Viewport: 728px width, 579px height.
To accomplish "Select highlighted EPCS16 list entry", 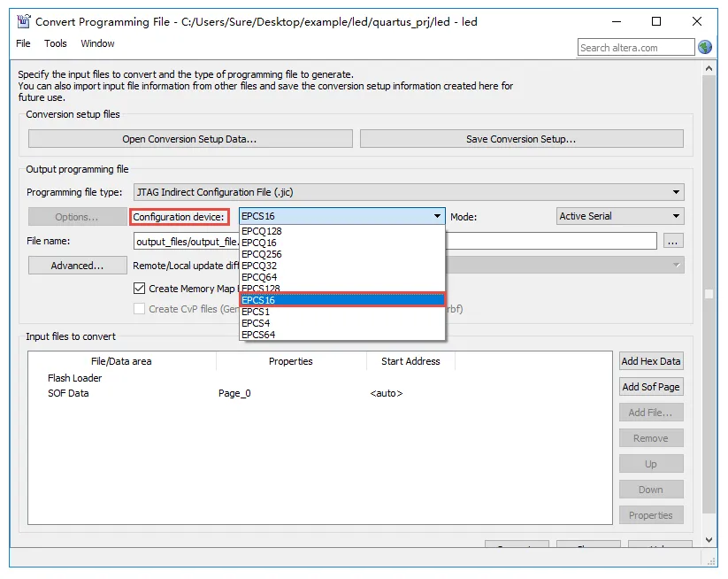I will click(x=342, y=300).
